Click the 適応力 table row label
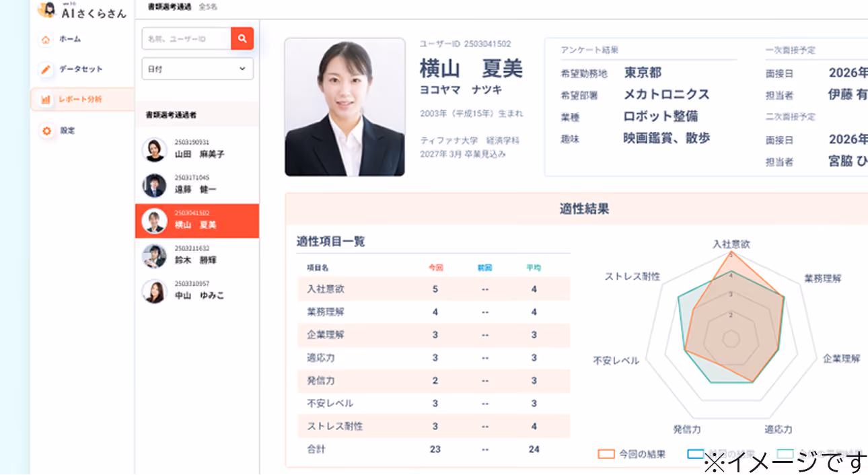 pos(321,358)
